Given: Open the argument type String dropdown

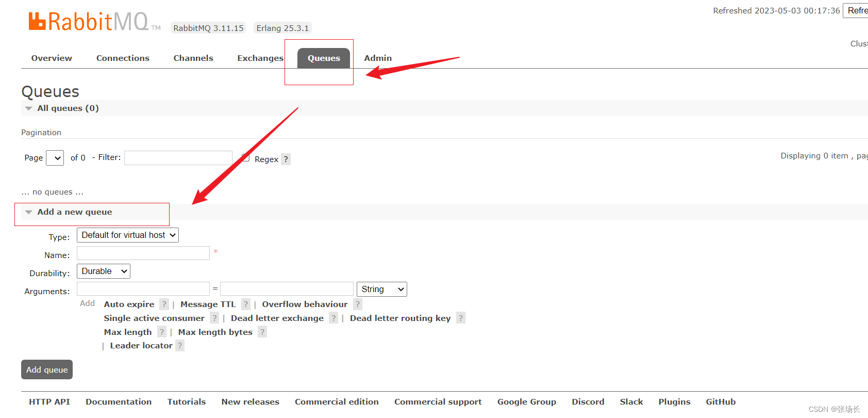Looking at the screenshot, I should tap(382, 290).
